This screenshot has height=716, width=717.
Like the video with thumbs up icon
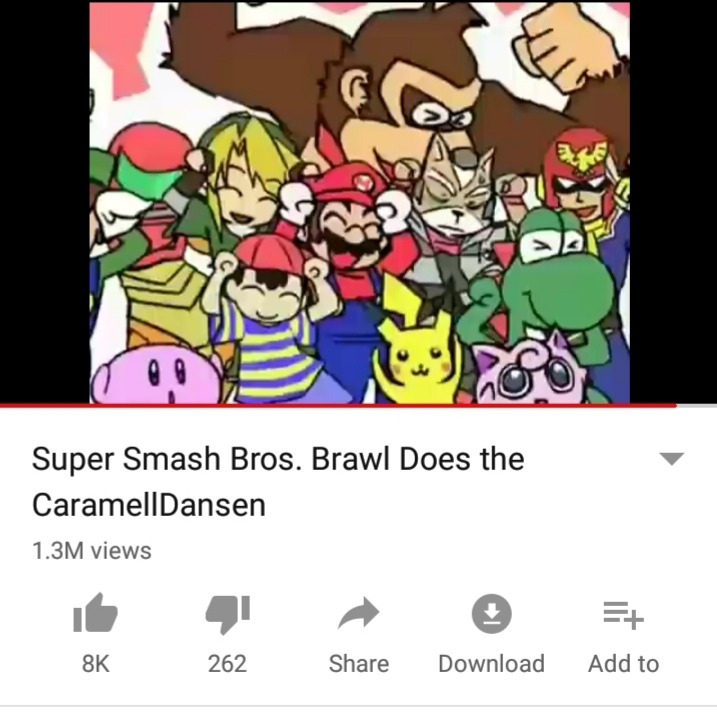click(96, 613)
